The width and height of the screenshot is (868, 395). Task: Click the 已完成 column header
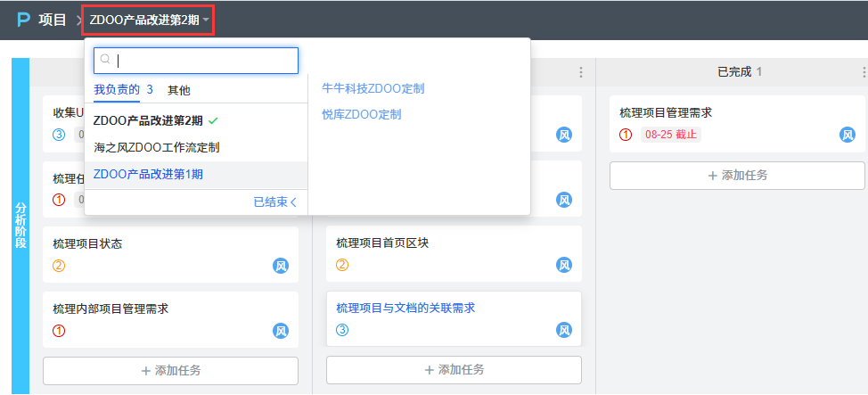[x=740, y=72]
